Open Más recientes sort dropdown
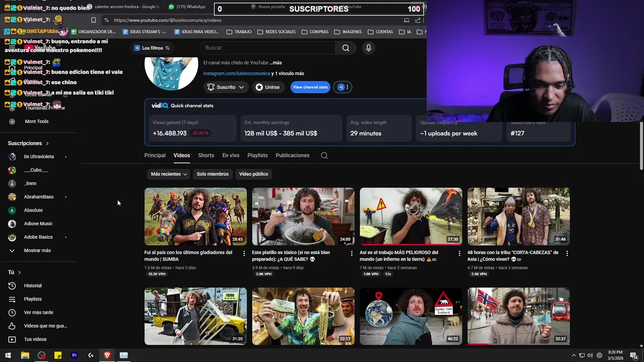The width and height of the screenshot is (644, 362). (169, 174)
